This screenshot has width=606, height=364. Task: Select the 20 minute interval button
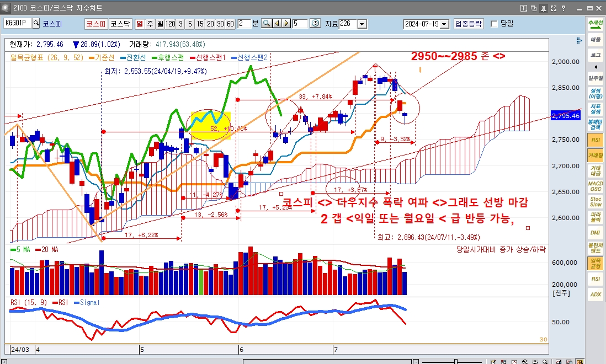coord(210,24)
